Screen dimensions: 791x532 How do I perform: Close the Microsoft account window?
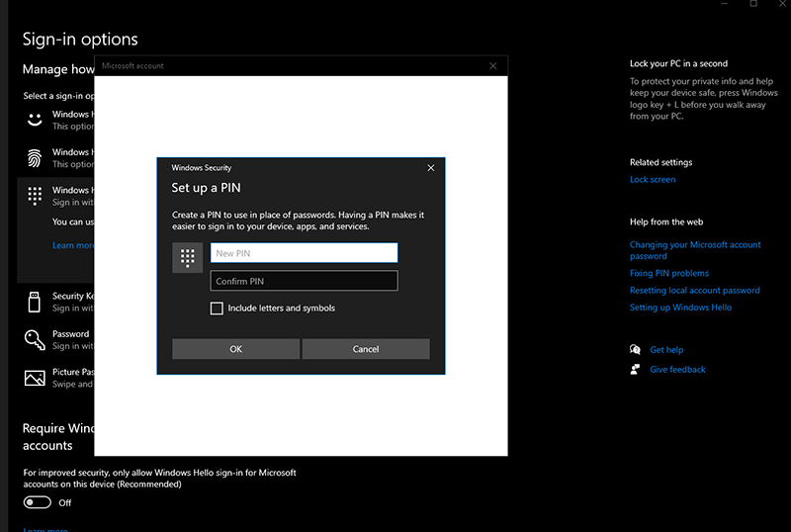coord(492,66)
